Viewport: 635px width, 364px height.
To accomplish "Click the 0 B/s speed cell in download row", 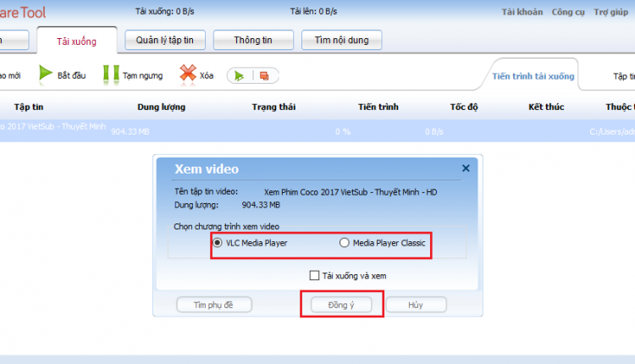I will 434,131.
